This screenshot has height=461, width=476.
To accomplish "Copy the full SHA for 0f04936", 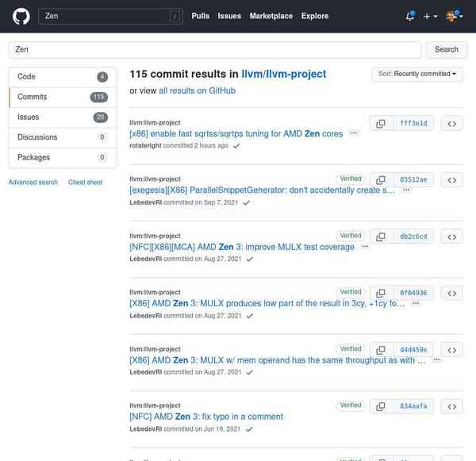I will [x=382, y=293].
